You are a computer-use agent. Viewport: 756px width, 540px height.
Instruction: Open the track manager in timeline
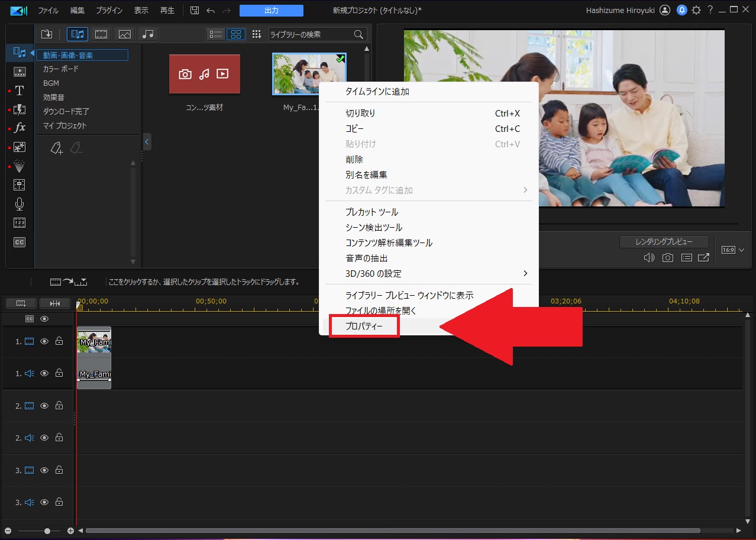click(21, 303)
